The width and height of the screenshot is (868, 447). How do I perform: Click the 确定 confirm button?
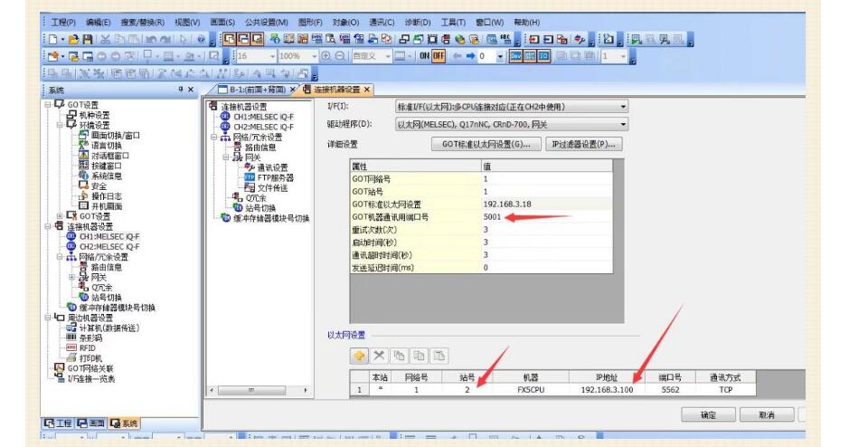(x=708, y=414)
